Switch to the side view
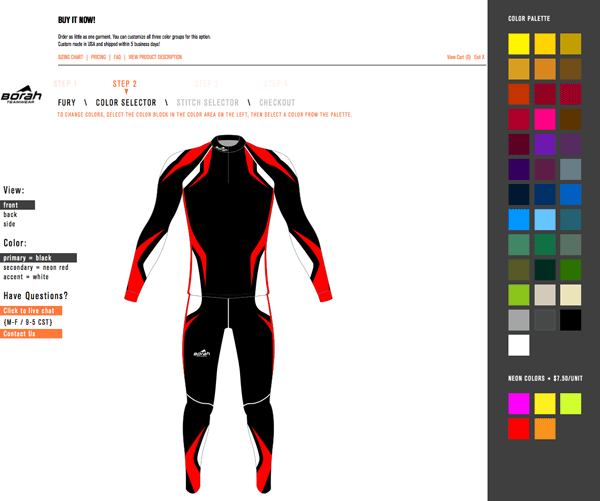600x501 pixels. [x=10, y=224]
